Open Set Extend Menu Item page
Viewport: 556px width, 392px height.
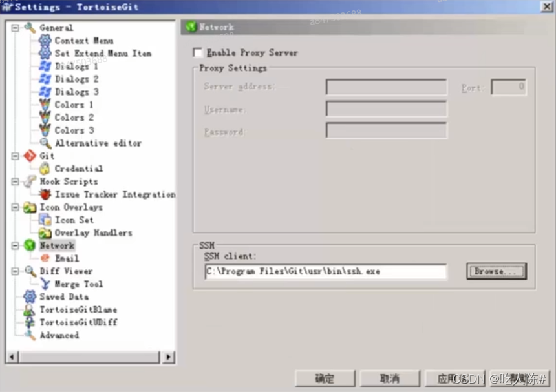(x=103, y=54)
